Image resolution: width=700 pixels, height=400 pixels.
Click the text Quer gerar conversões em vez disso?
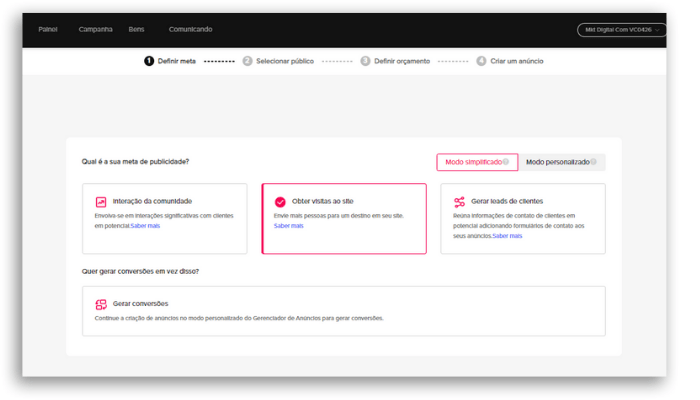point(140,271)
